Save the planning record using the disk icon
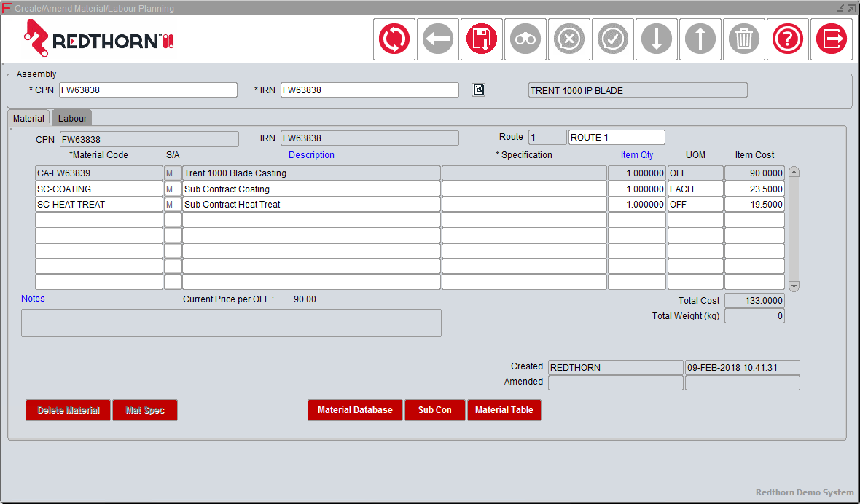Screen dimensions: 860x504 481,39
